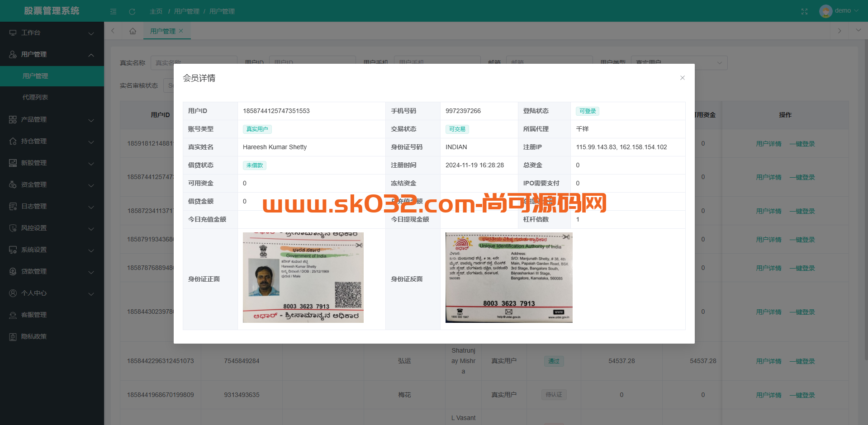Expand the 产品管理 menu chevron
Viewport: 868px width, 425px height.
pyautogui.click(x=91, y=120)
